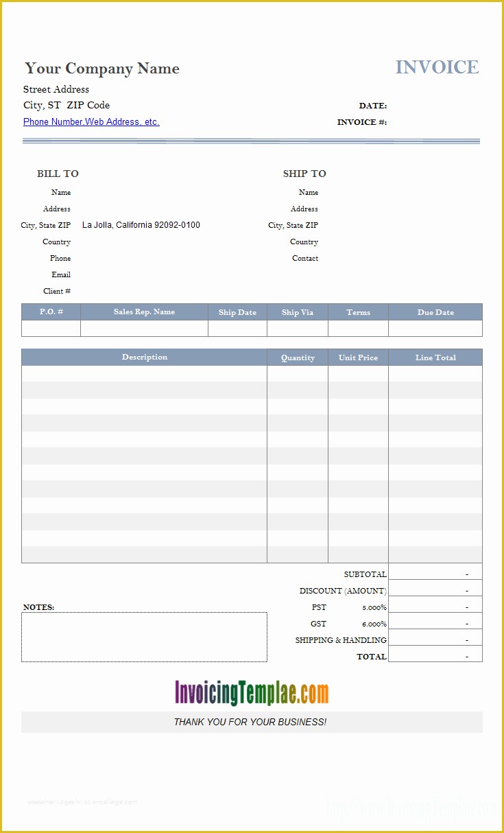Click the empty cell under Ship Date
Screen dimensions: 504x833
pos(238,329)
